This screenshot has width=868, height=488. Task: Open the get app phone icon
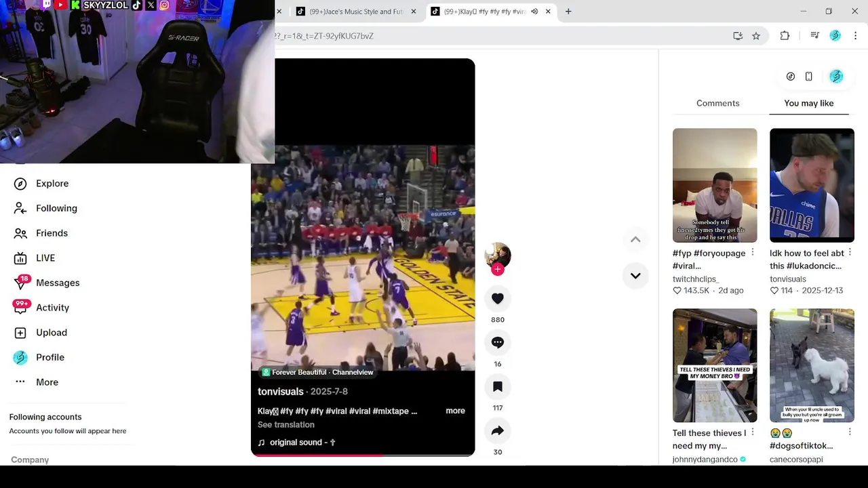pos(808,77)
